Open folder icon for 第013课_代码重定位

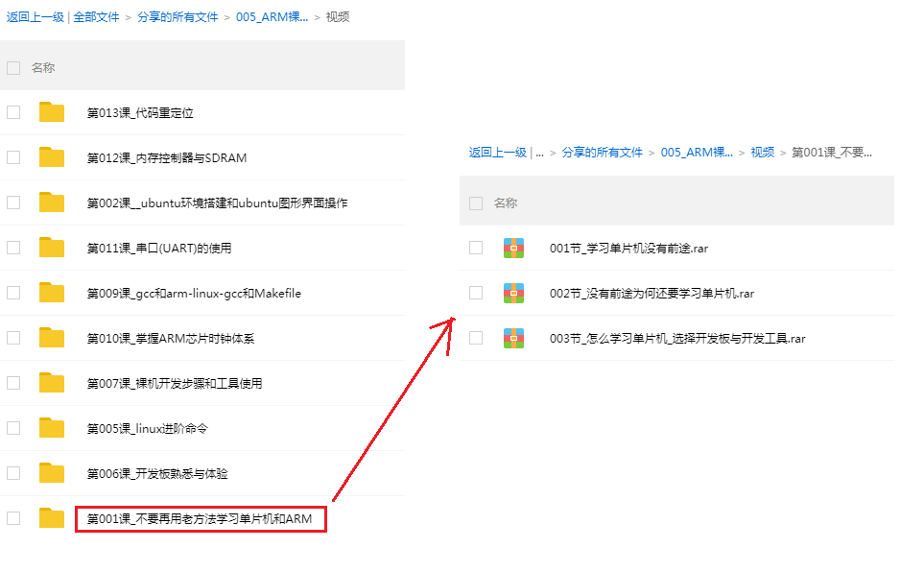point(52,112)
